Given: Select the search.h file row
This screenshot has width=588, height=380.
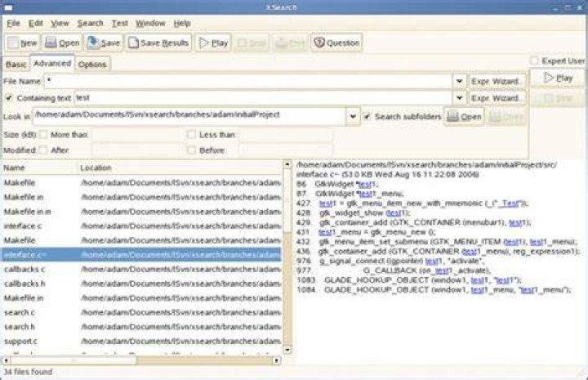Looking at the screenshot, I should coord(142,327).
